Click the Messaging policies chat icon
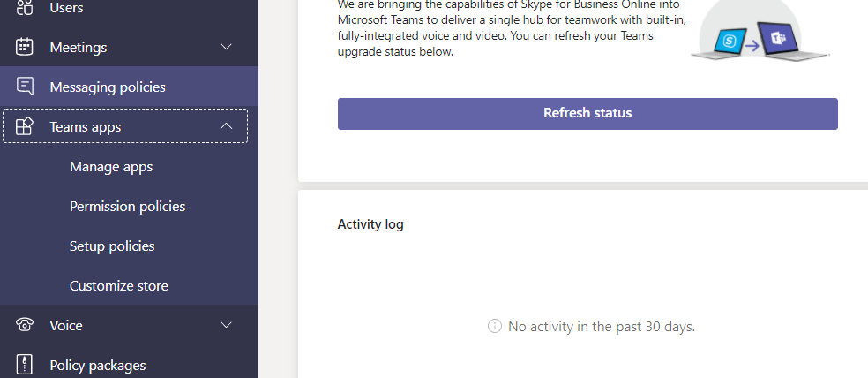Image resolution: width=868 pixels, height=378 pixels. tap(25, 87)
